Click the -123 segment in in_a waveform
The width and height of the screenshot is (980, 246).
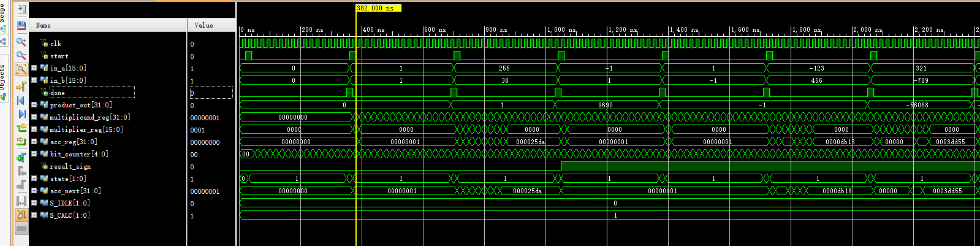pos(817,68)
